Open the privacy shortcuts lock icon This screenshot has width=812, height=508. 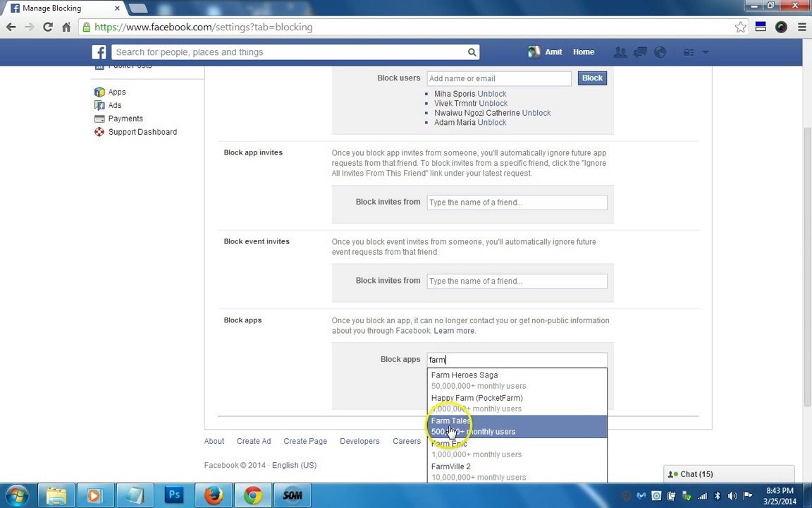coord(688,52)
